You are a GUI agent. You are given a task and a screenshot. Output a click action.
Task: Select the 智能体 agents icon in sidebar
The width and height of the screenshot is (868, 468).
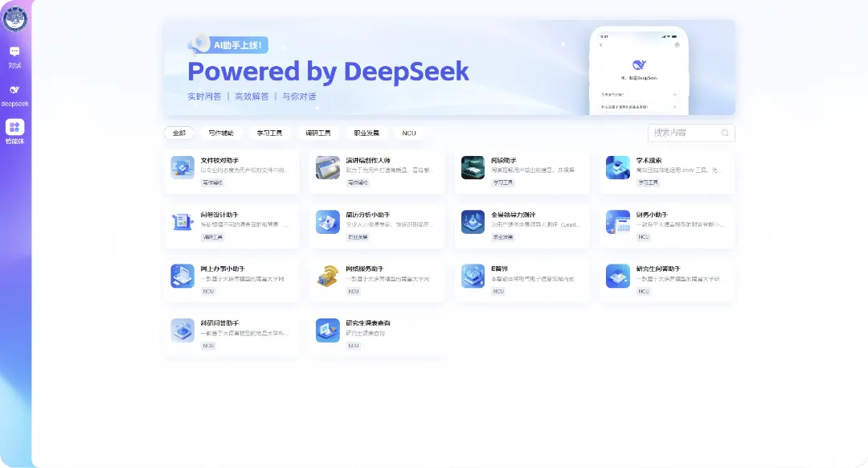pyautogui.click(x=15, y=127)
